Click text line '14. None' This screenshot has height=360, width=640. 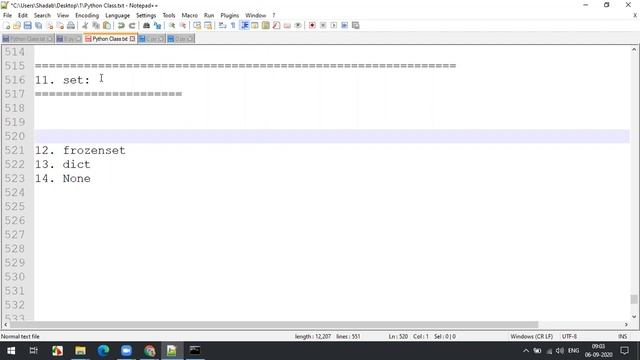tap(62, 178)
